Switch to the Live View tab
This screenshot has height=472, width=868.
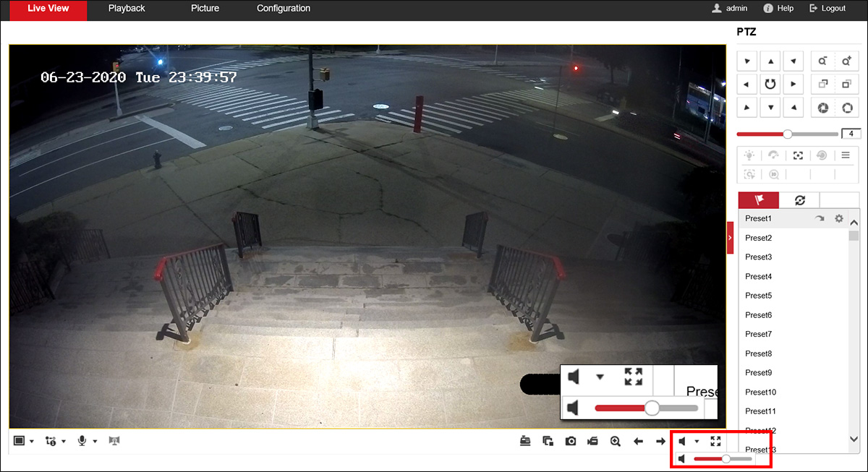(x=48, y=9)
